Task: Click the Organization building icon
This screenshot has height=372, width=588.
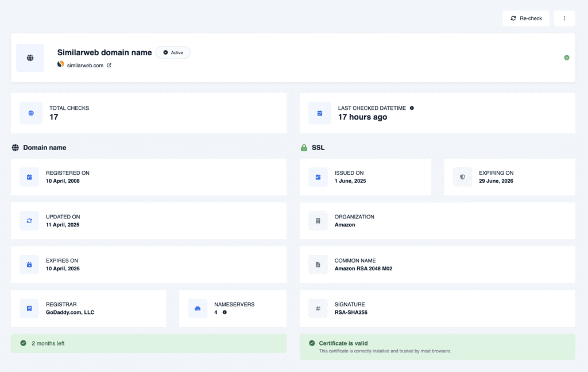Action: click(x=318, y=221)
